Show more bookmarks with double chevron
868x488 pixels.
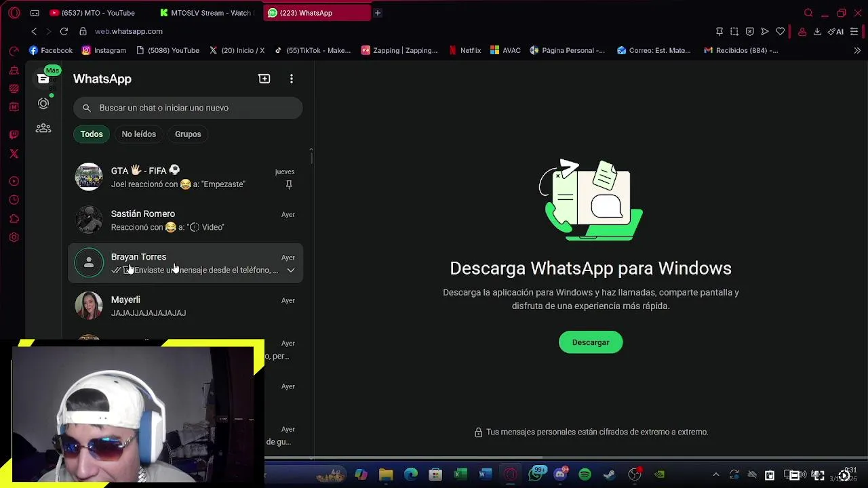pos(857,50)
